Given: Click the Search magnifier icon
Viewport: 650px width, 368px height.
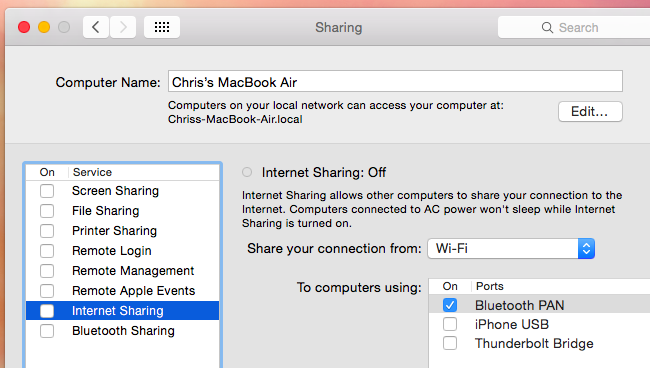Looking at the screenshot, I should 547,28.
